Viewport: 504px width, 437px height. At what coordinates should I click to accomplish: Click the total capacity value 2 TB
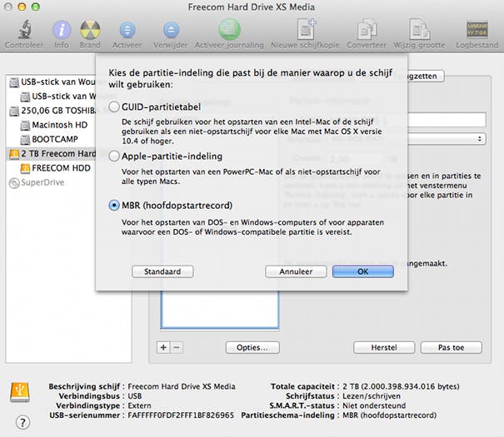point(401,386)
